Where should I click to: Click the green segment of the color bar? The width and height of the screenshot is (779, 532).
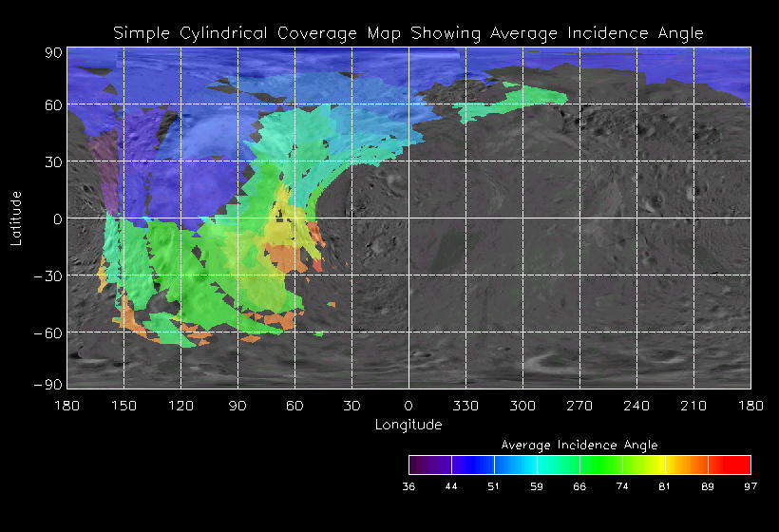pyautogui.click(x=601, y=465)
